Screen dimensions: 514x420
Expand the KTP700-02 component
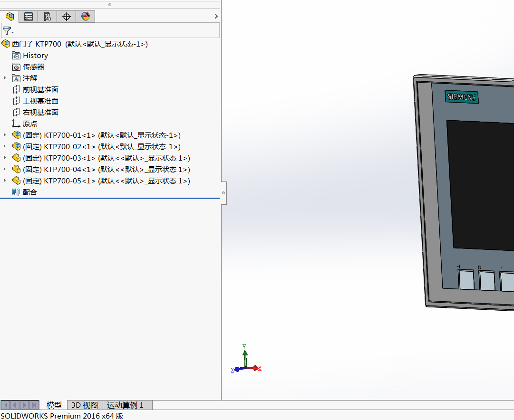(5, 146)
